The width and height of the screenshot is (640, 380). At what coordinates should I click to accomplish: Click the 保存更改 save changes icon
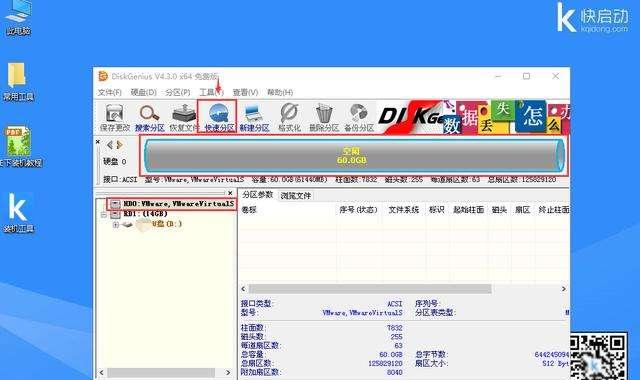[x=115, y=117]
